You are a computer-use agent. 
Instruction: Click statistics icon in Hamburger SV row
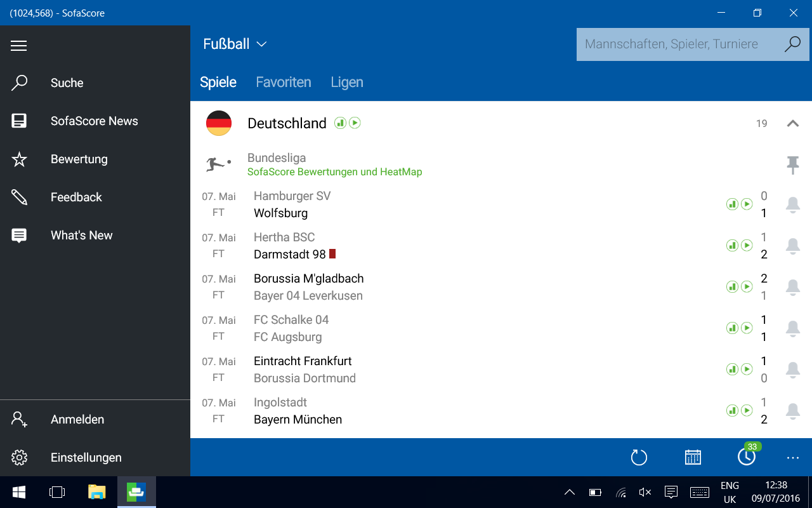(x=732, y=204)
